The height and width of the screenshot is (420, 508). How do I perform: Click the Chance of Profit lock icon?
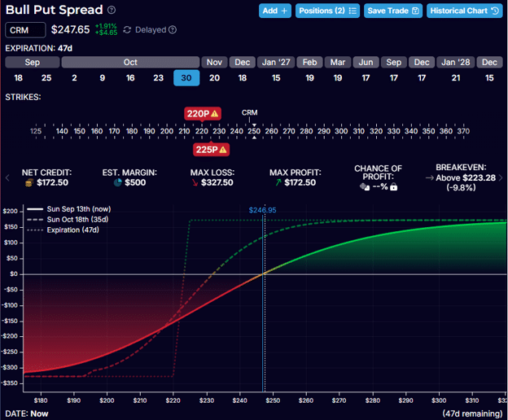[x=394, y=186]
